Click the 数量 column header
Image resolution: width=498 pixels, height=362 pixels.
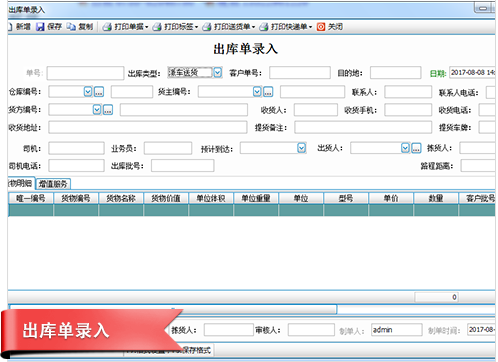436,198
